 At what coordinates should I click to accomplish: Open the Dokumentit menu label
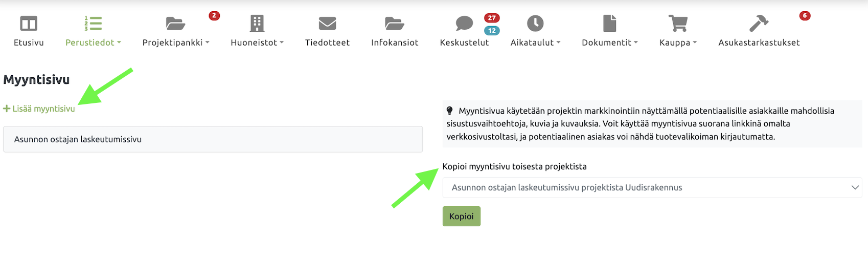[x=609, y=42]
